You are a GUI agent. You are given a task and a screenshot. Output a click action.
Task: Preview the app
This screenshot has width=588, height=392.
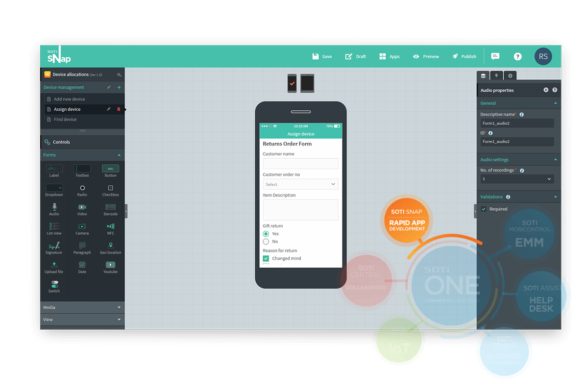tap(426, 56)
